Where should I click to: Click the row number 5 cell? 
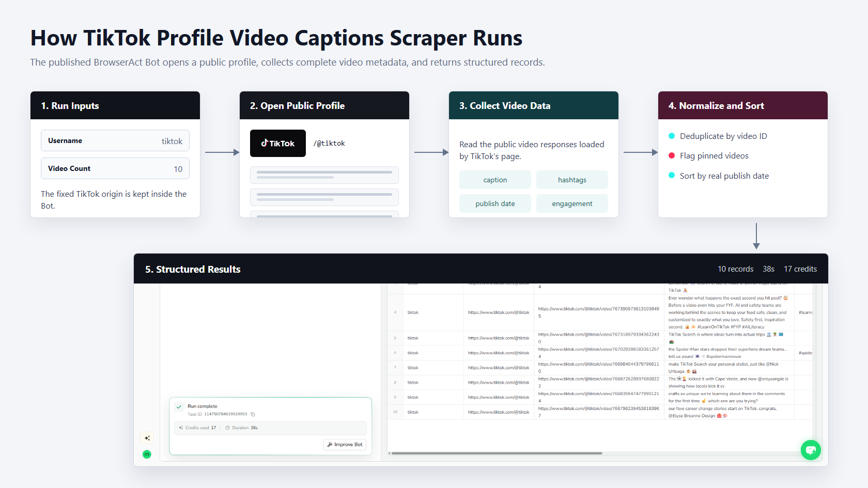(x=395, y=338)
